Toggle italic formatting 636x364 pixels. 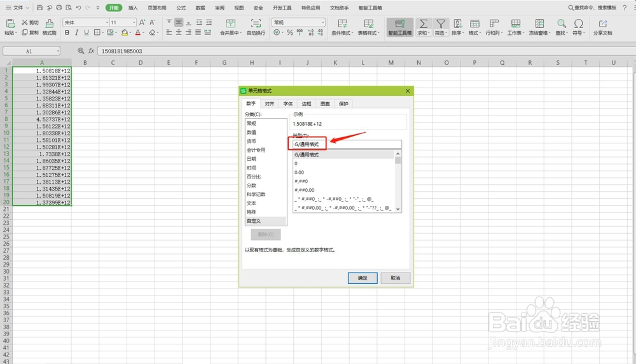coord(76,32)
